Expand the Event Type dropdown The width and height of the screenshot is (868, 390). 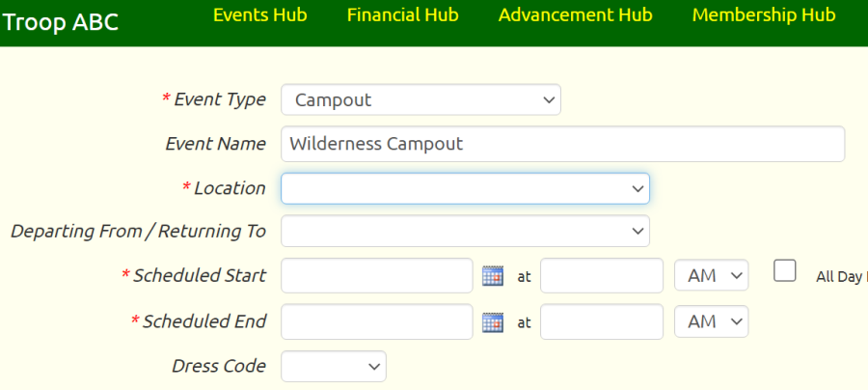tap(420, 99)
